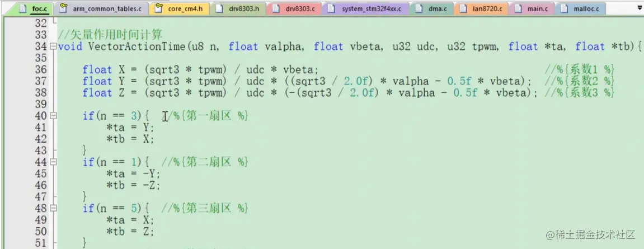
Task: Click line number 51 in the gutter
Action: pyautogui.click(x=41, y=242)
